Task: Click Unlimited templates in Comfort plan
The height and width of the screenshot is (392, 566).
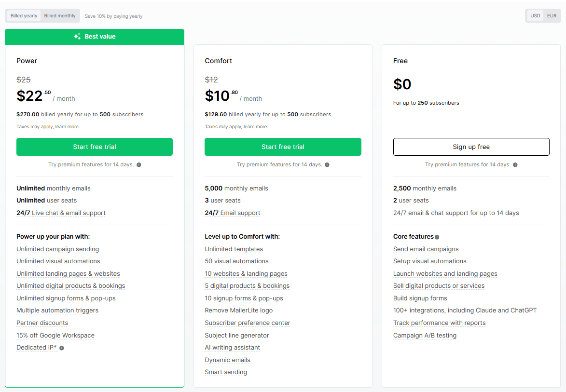Action: pyautogui.click(x=234, y=249)
